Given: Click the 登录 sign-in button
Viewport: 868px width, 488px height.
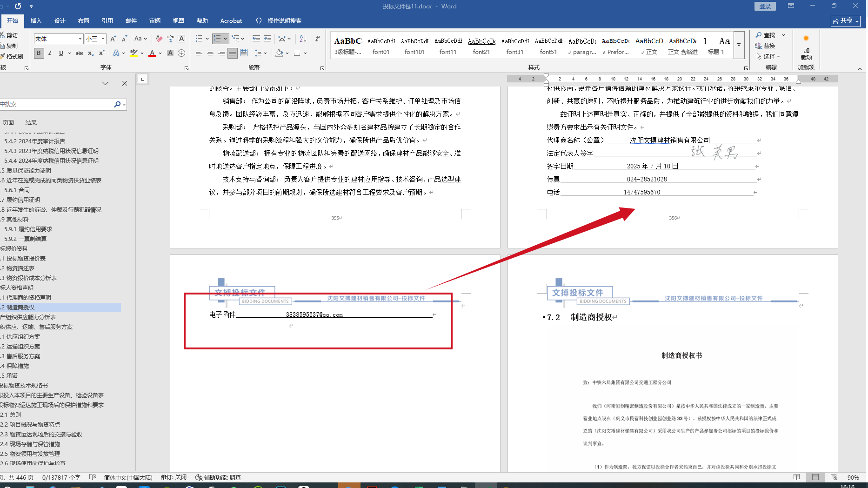Looking at the screenshot, I should coord(765,6).
